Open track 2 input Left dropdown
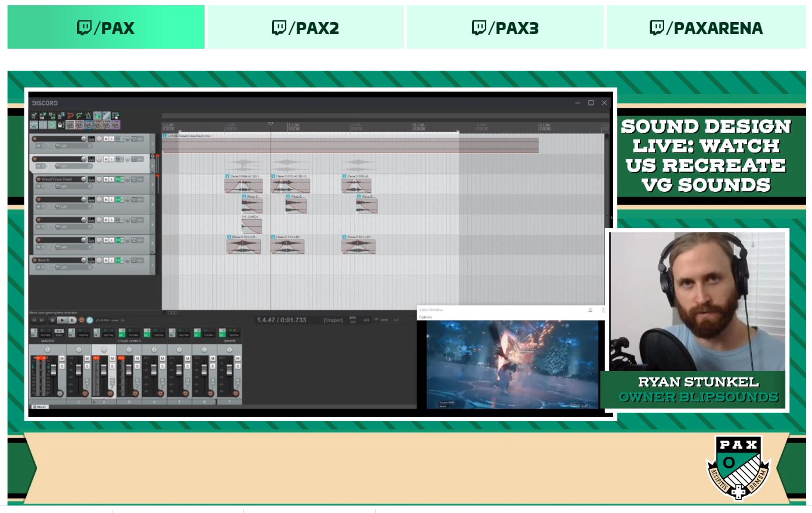 (x=74, y=166)
